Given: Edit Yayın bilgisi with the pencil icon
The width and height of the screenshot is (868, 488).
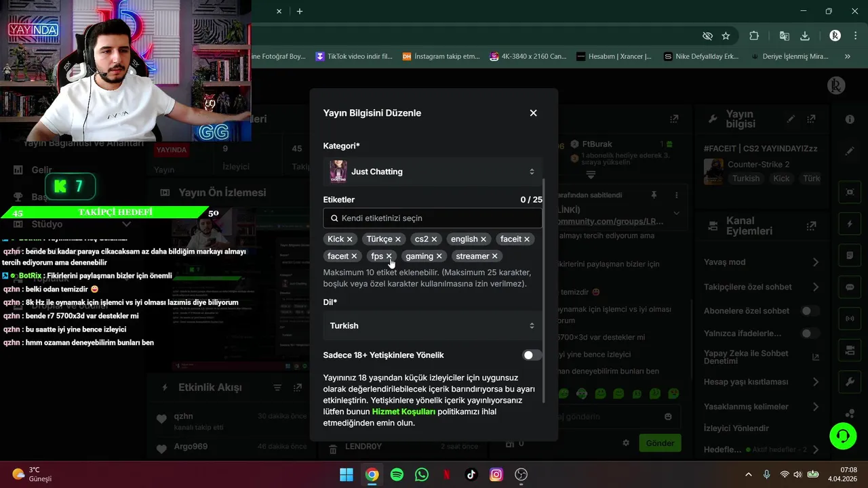Looking at the screenshot, I should [x=791, y=119].
